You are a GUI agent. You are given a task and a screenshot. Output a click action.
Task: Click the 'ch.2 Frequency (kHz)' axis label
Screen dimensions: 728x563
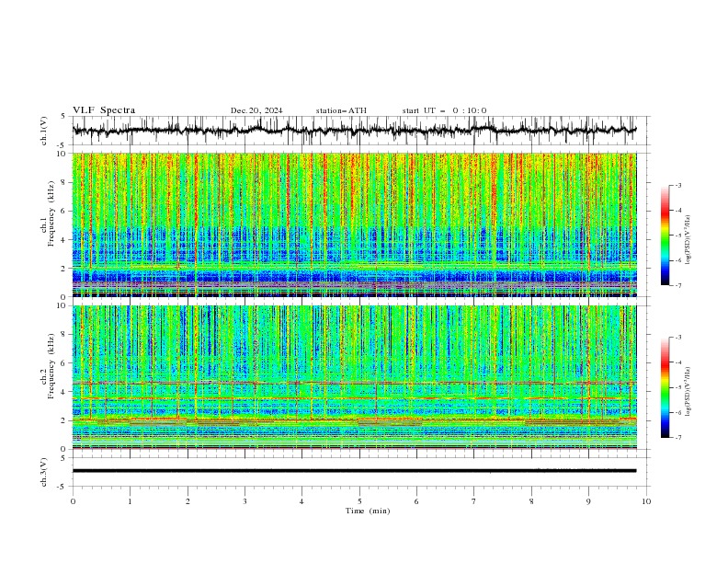[48, 368]
